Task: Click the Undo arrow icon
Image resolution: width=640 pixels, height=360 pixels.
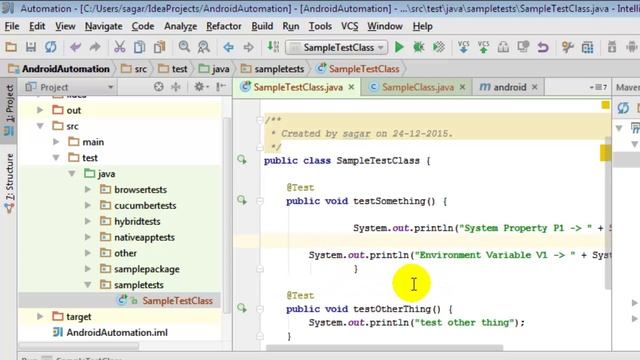Action: (76, 47)
